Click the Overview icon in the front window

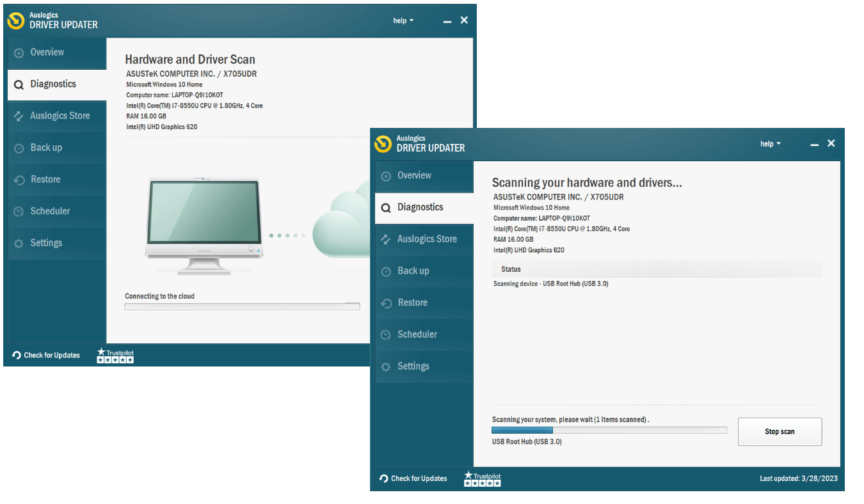[x=386, y=176]
